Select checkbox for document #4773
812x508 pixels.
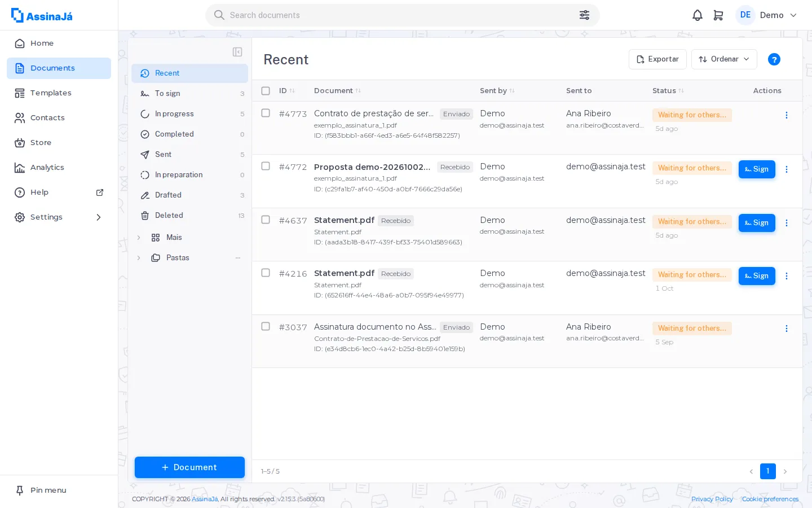point(266,113)
